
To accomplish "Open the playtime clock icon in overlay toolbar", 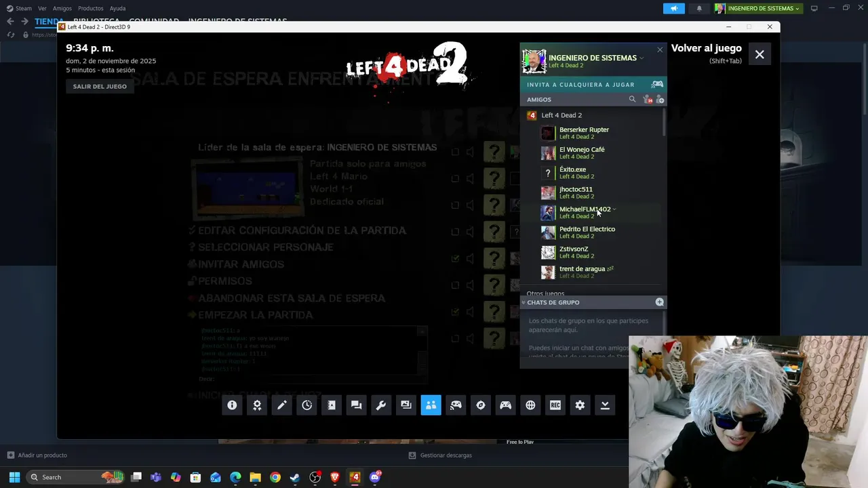I will [307, 405].
